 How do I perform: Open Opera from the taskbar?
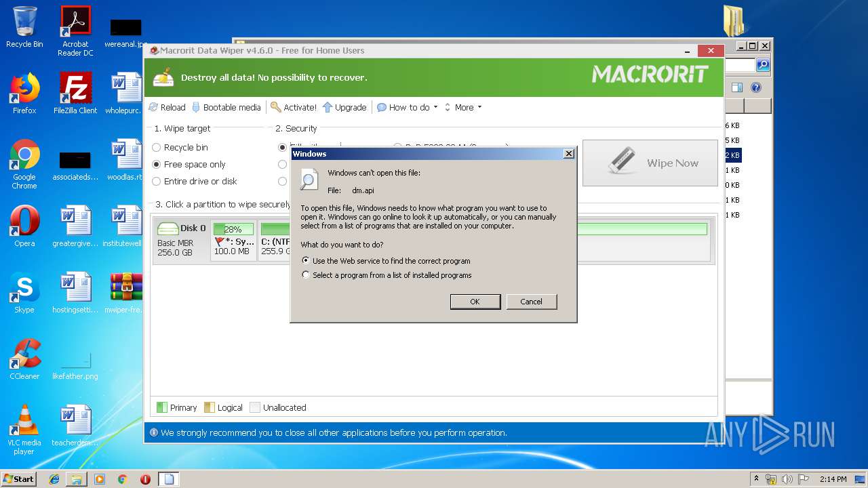145,479
